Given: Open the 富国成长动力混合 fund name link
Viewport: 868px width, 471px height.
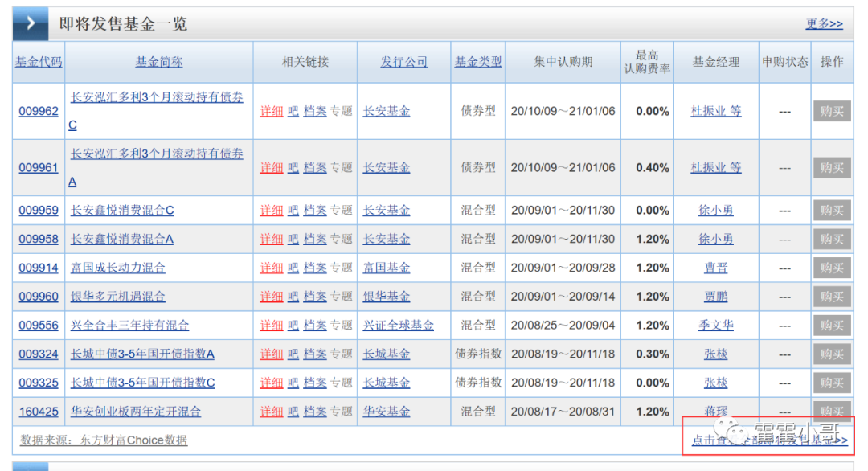Looking at the screenshot, I should coord(118,268).
